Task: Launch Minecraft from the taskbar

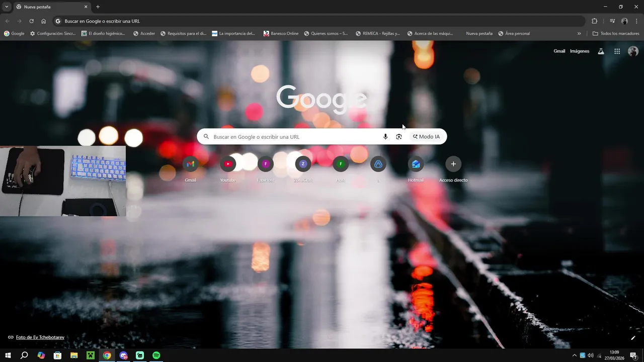Action: click(x=91, y=355)
